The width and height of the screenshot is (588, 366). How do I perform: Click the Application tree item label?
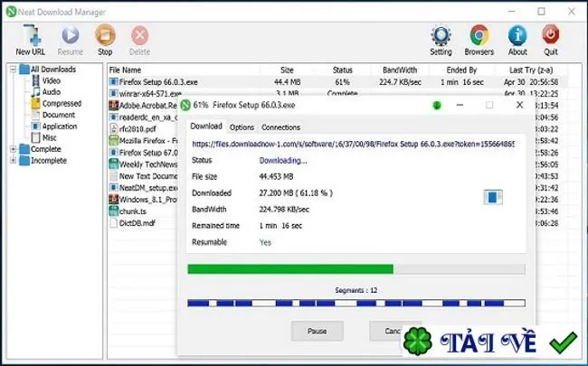click(60, 127)
